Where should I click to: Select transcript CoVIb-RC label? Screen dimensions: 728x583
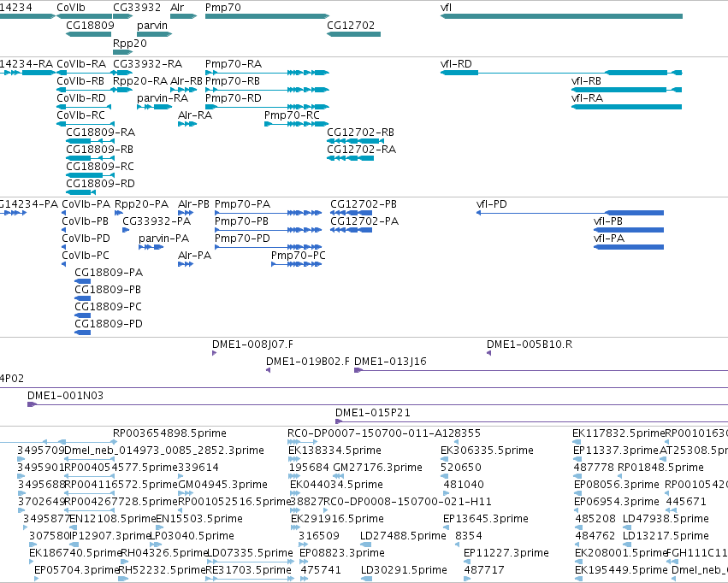(x=80, y=115)
